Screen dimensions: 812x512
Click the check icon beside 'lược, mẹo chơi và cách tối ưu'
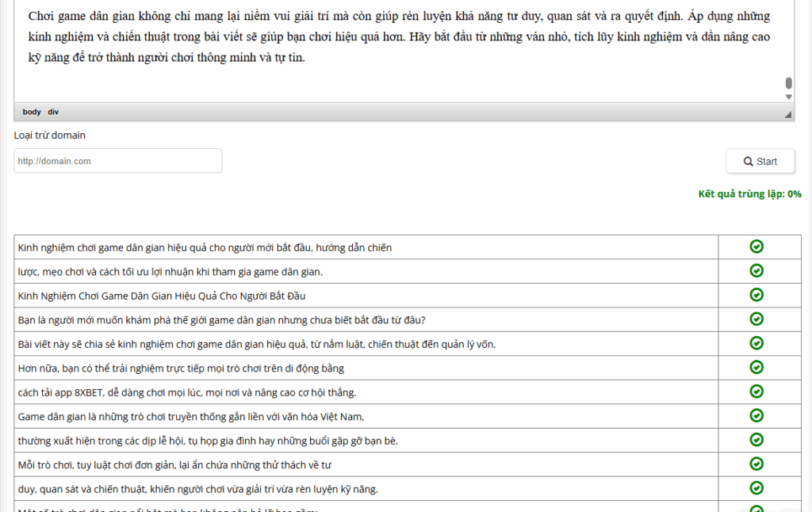click(756, 271)
